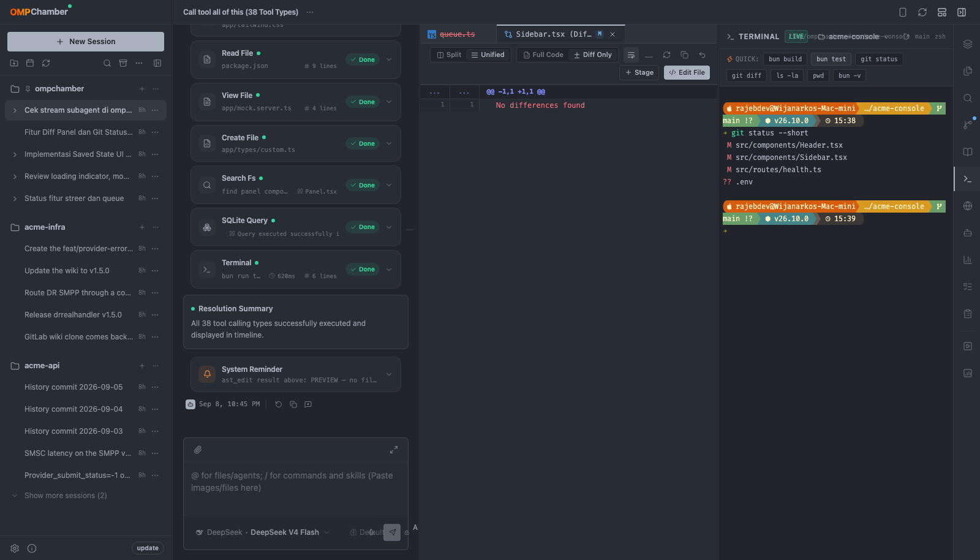
Task: Switch diff view to Unified mode
Action: click(x=488, y=55)
